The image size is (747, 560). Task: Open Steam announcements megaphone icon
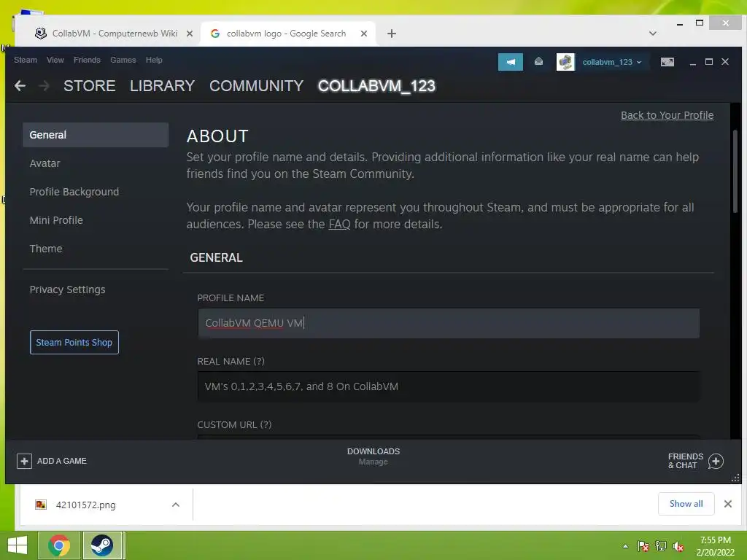point(510,62)
